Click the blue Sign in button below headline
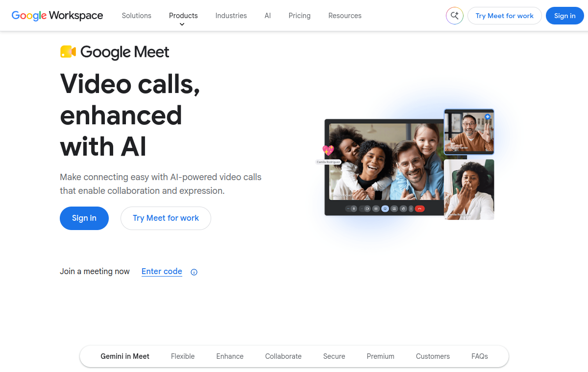The image size is (588, 372). click(x=84, y=218)
